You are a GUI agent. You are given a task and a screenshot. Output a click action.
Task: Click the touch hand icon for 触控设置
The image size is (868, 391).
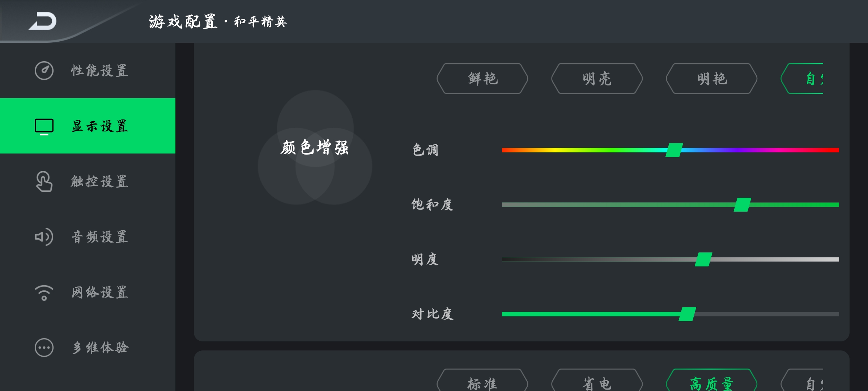(x=44, y=181)
